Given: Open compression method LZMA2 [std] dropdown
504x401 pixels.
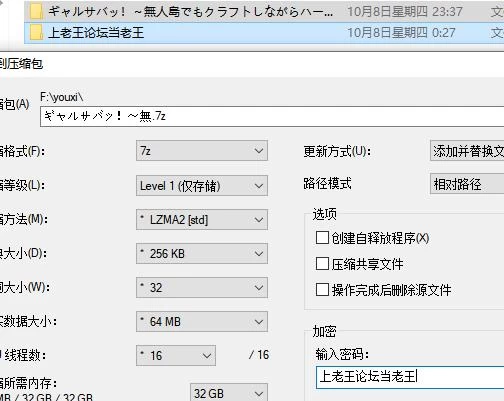Looking at the screenshot, I should tap(202, 220).
